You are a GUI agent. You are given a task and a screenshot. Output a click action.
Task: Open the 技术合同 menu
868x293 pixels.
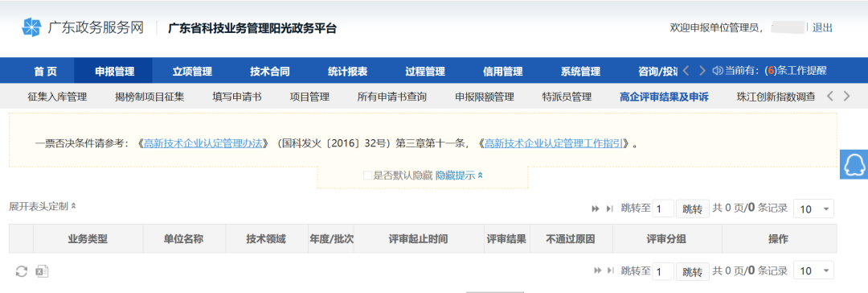(x=269, y=71)
